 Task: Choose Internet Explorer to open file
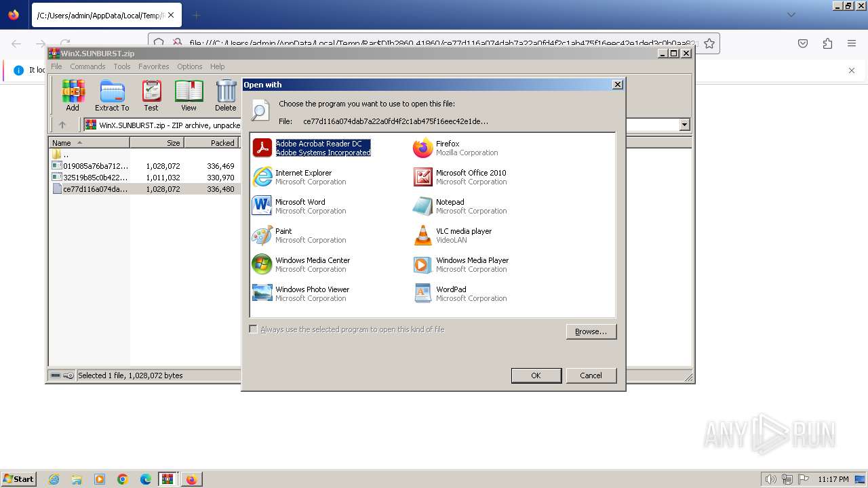point(299,177)
